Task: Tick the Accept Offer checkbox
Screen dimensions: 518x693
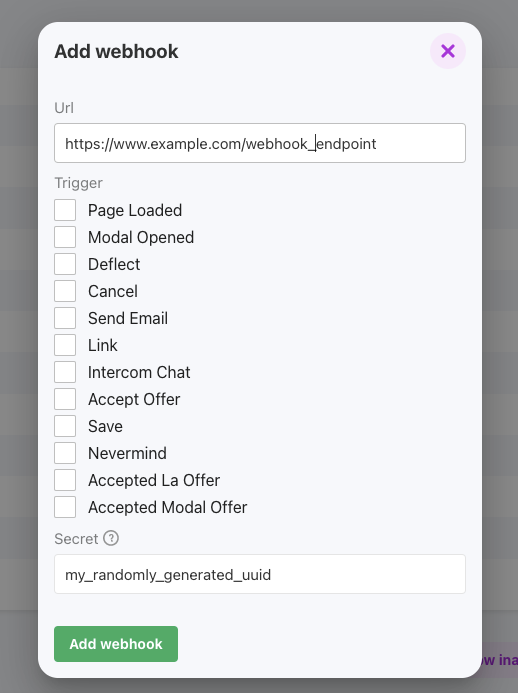Action: (x=65, y=399)
